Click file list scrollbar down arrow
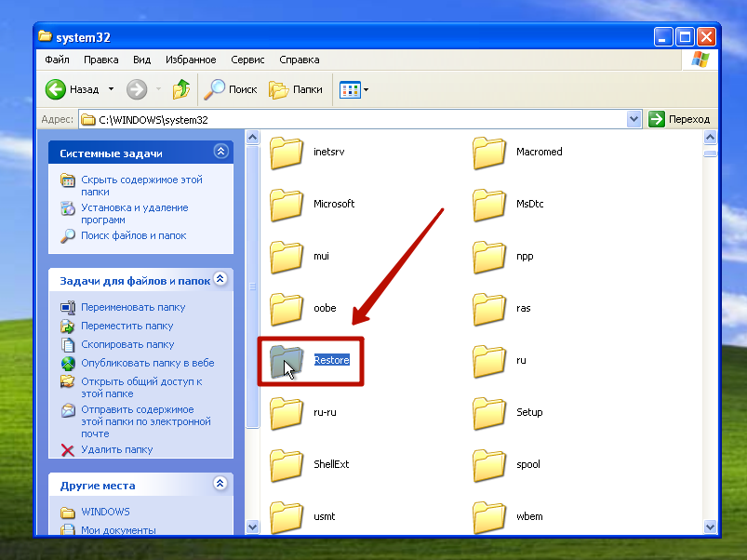 pos(710,527)
